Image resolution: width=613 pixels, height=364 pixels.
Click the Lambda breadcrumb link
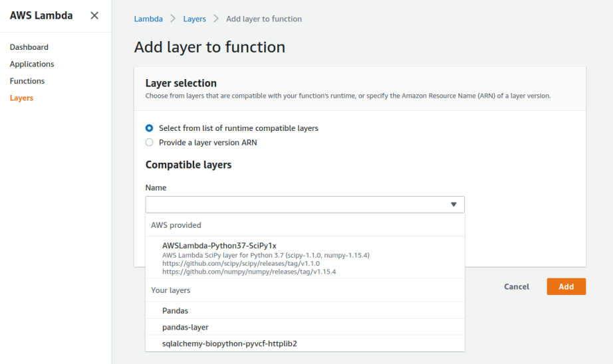(x=148, y=19)
